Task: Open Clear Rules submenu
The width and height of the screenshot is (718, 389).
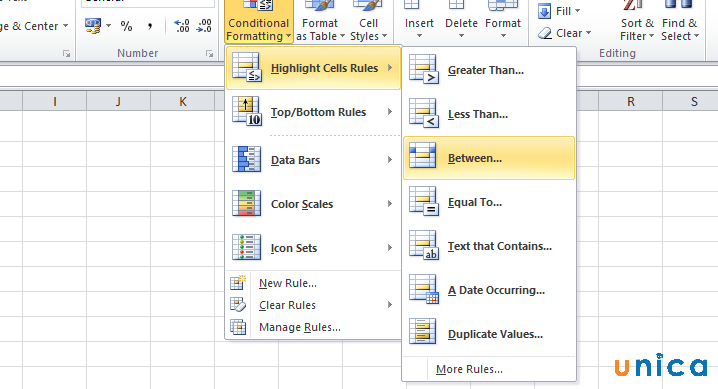Action: point(313,305)
